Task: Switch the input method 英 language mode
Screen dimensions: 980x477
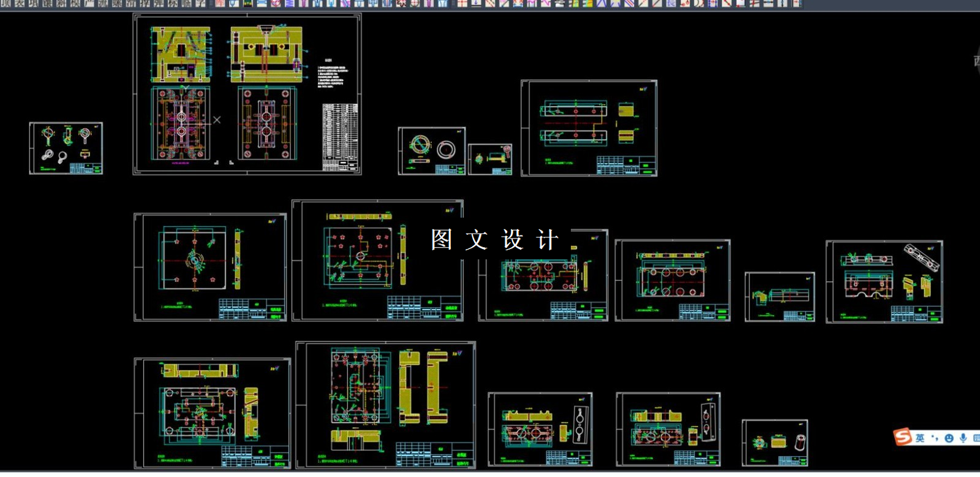Action: pyautogui.click(x=920, y=438)
